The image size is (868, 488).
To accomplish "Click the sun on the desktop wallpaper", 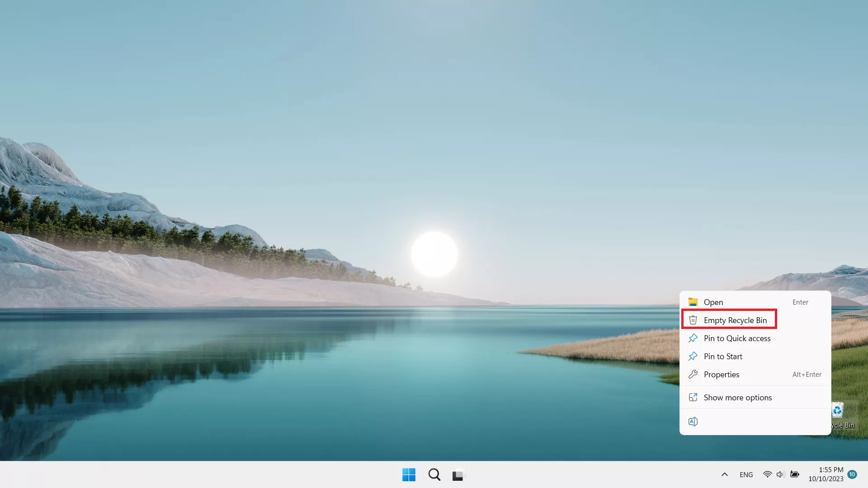I will (x=434, y=254).
